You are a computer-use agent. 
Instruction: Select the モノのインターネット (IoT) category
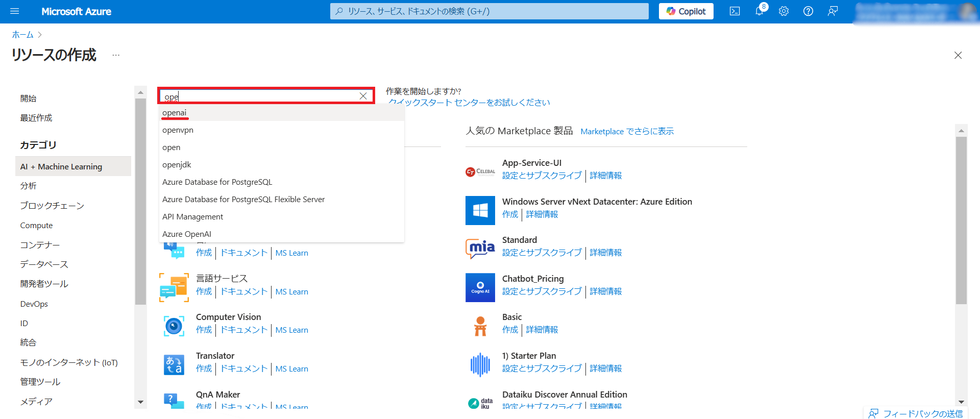point(73,362)
